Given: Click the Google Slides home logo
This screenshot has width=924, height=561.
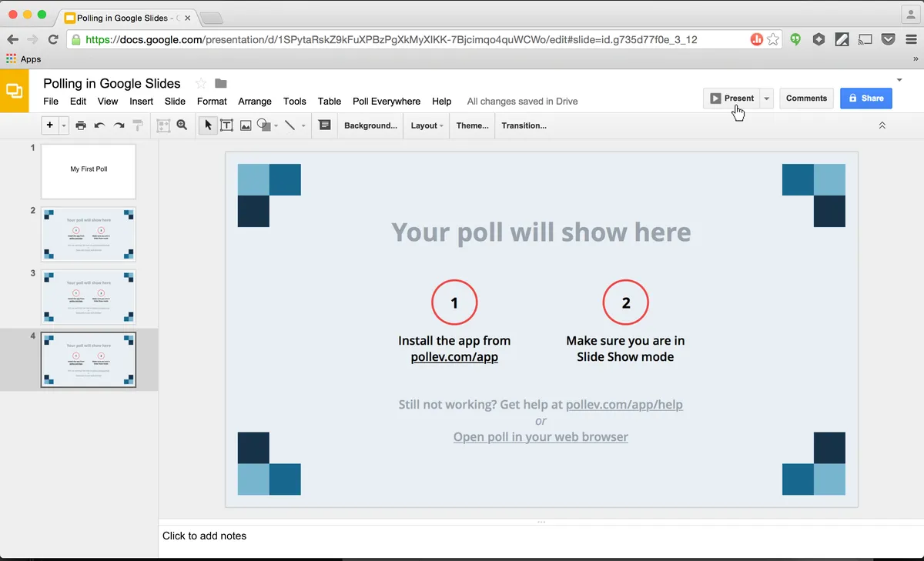Looking at the screenshot, I should click(14, 91).
